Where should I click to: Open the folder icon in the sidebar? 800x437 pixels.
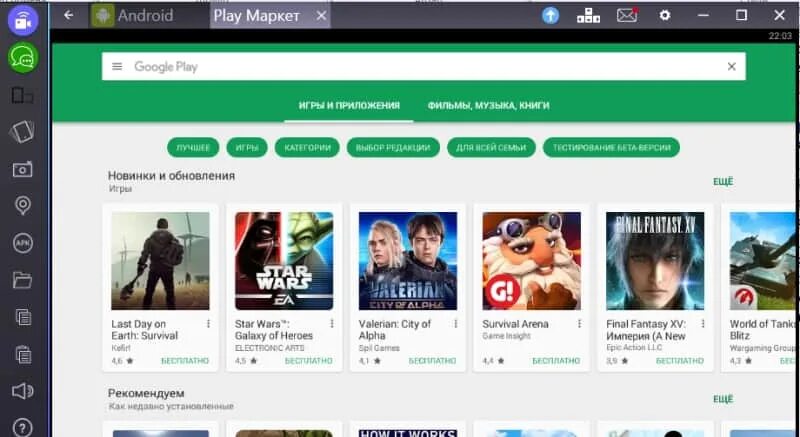(22, 280)
